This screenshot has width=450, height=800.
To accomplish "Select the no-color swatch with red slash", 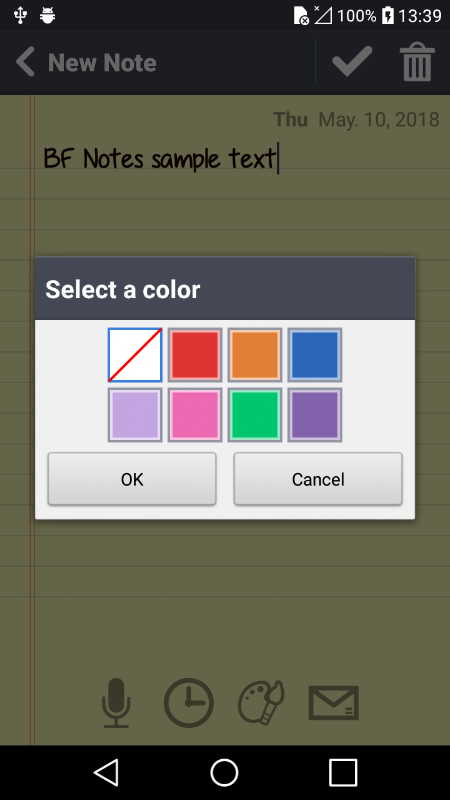I will coord(135,355).
